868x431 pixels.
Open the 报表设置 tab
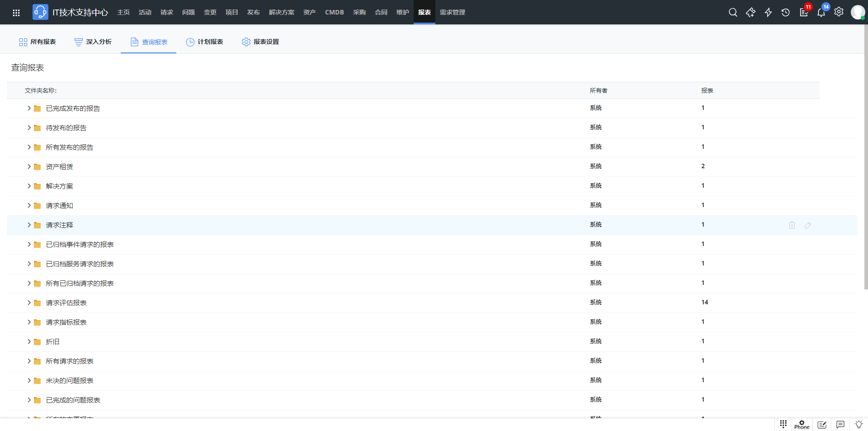[260, 42]
